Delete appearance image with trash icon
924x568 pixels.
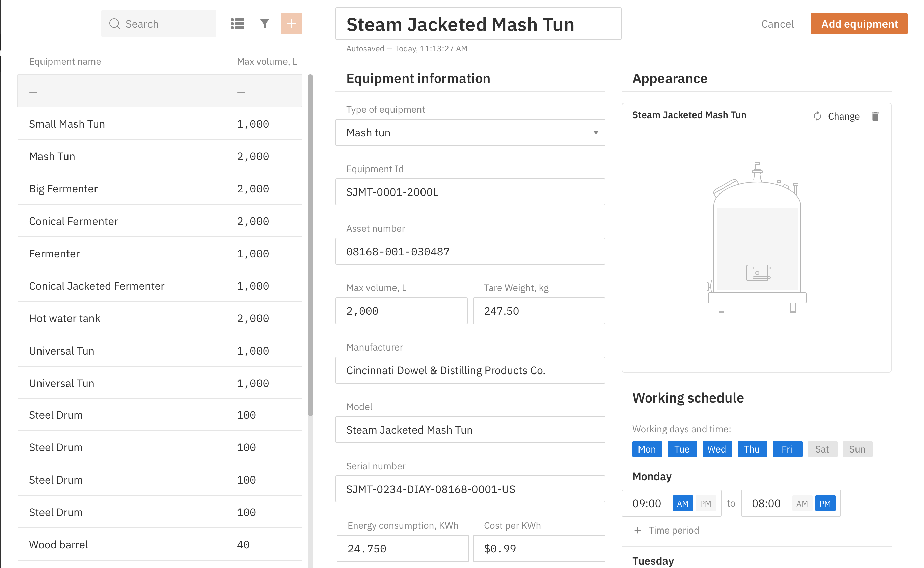click(876, 117)
